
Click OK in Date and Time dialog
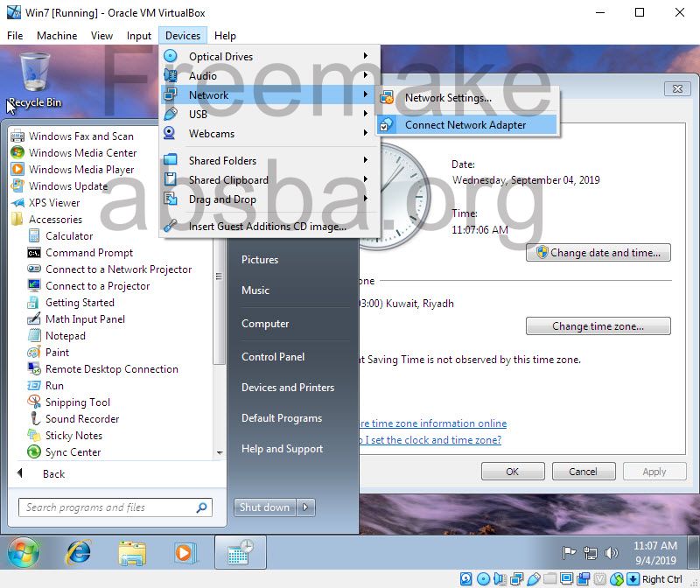click(513, 472)
